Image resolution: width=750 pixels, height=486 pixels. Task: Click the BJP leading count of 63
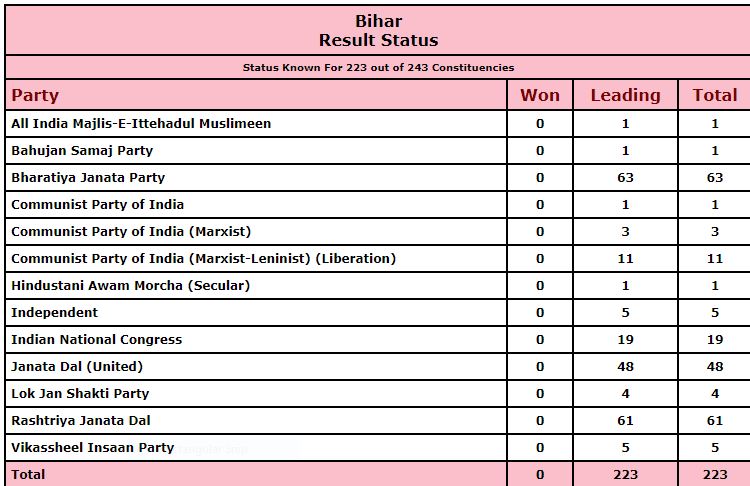coord(625,177)
